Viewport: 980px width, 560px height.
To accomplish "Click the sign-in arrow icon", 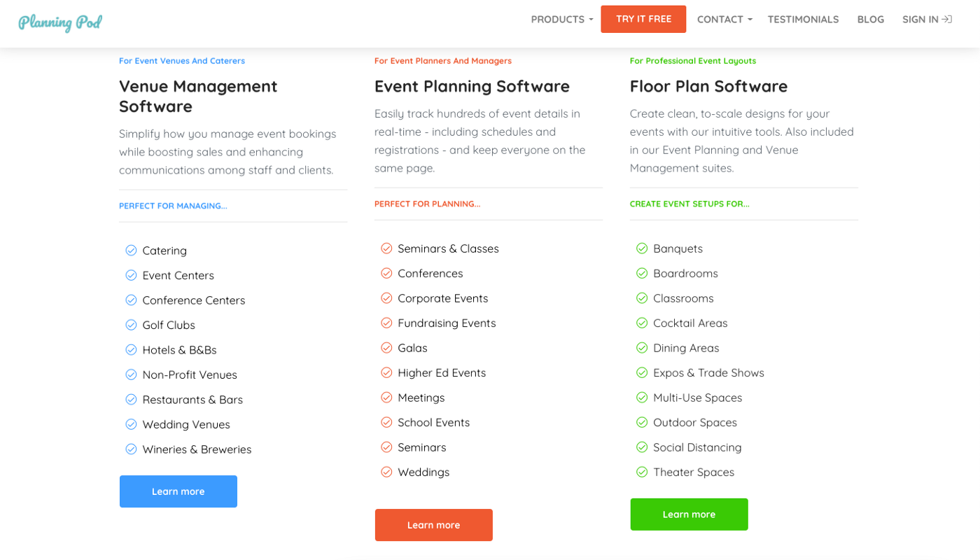I will pyautogui.click(x=947, y=20).
